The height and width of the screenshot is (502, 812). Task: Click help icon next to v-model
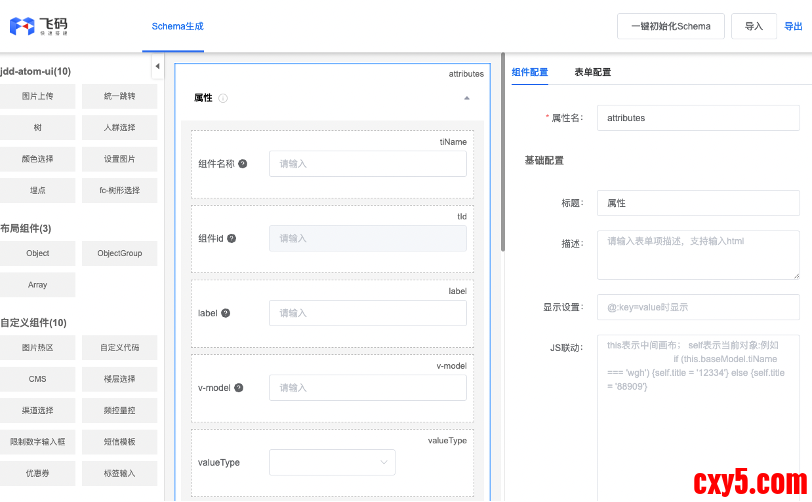(239, 388)
